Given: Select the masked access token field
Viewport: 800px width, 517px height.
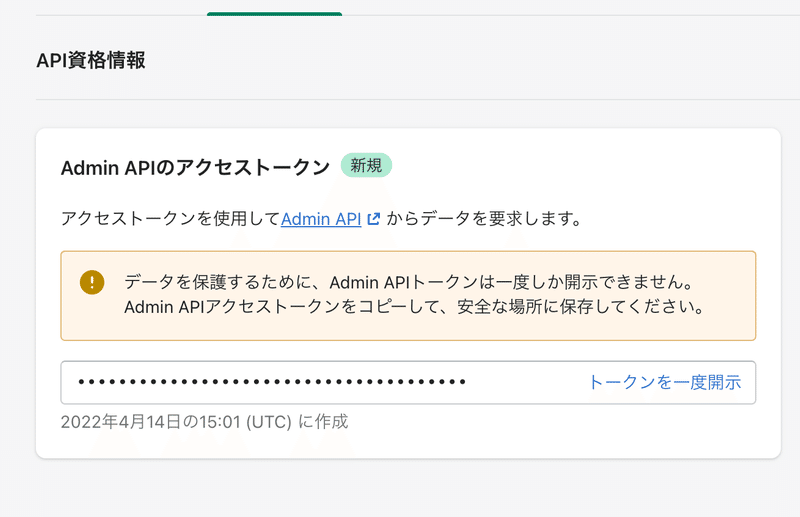Looking at the screenshot, I should 408,383.
